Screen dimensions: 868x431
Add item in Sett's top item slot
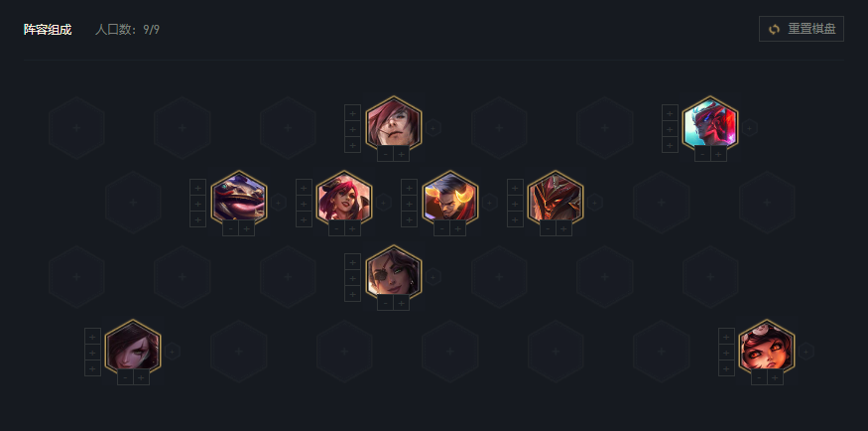(352, 113)
